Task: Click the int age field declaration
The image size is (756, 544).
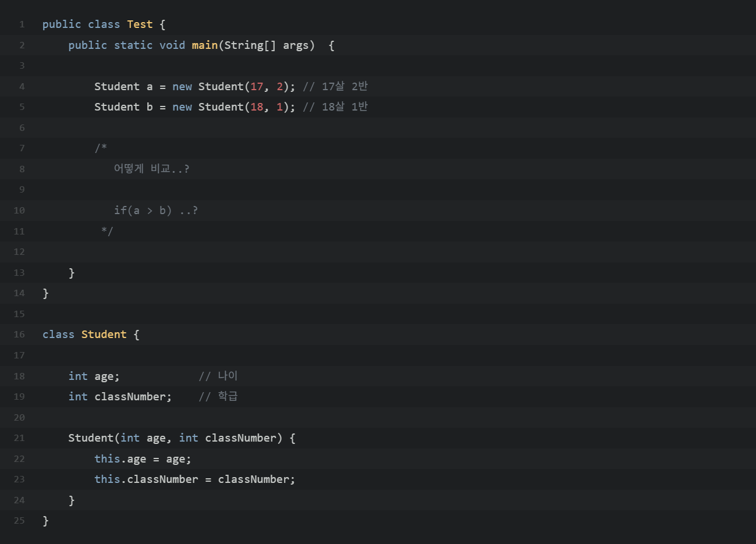Action: coord(94,376)
